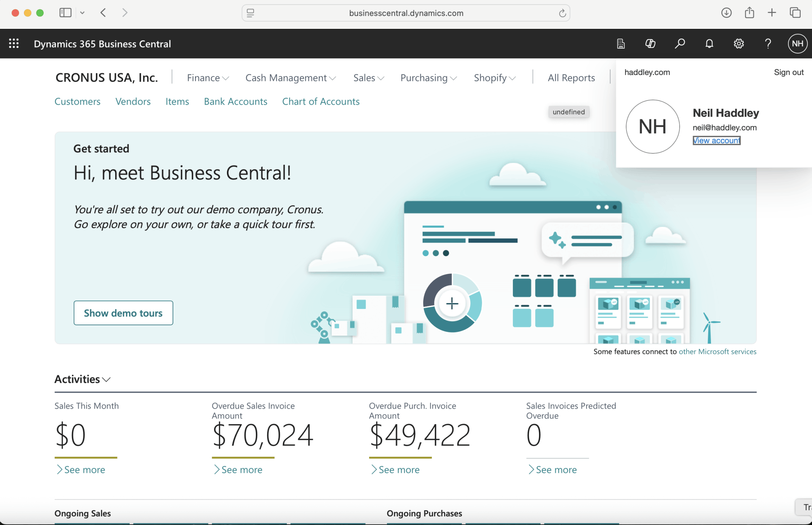Open the notifications bell icon
This screenshot has width=812, height=525.
709,44
